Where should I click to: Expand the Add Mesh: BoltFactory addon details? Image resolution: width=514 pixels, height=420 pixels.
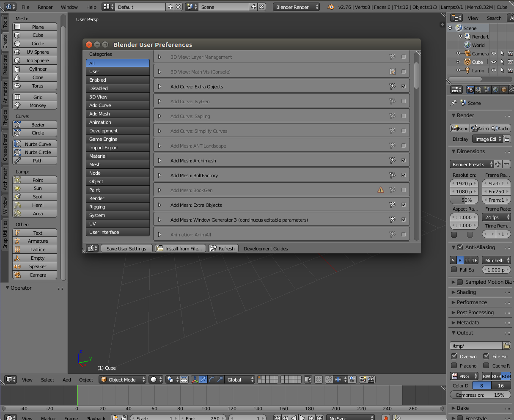159,176
